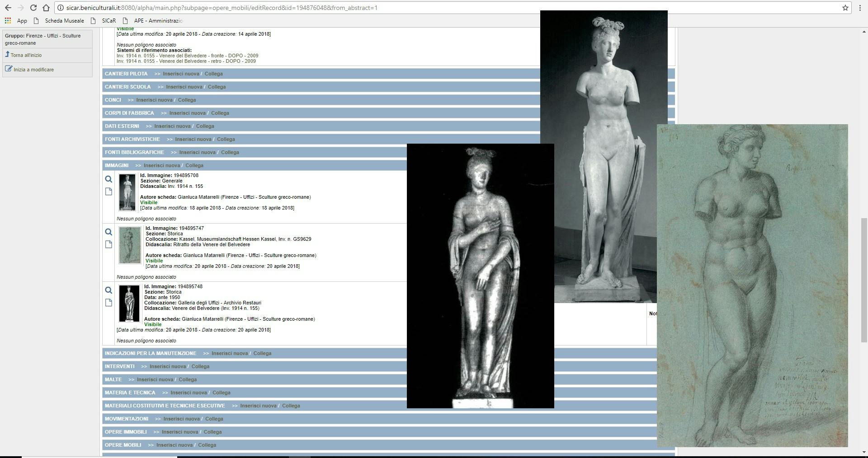Viewport: 868px width, 458px height.
Task: Click Inserisci nuova in MATERIA E TECNICA row
Action: [x=189, y=393]
